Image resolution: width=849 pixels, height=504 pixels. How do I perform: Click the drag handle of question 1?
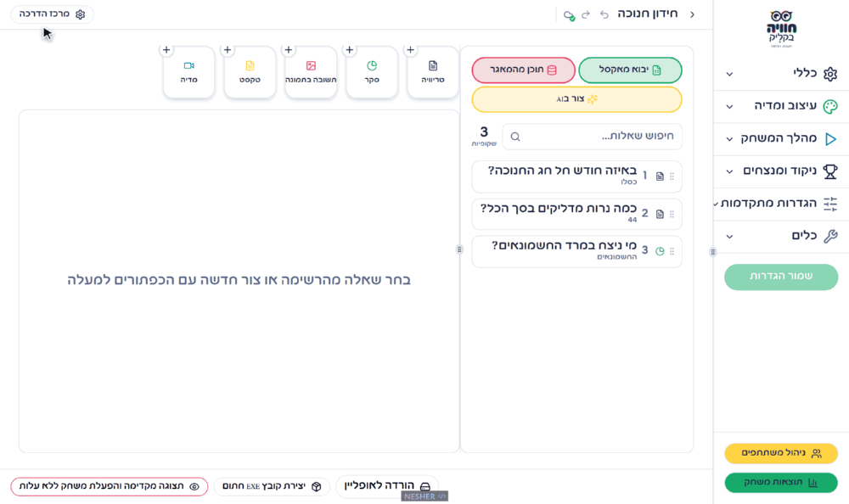coord(672,176)
